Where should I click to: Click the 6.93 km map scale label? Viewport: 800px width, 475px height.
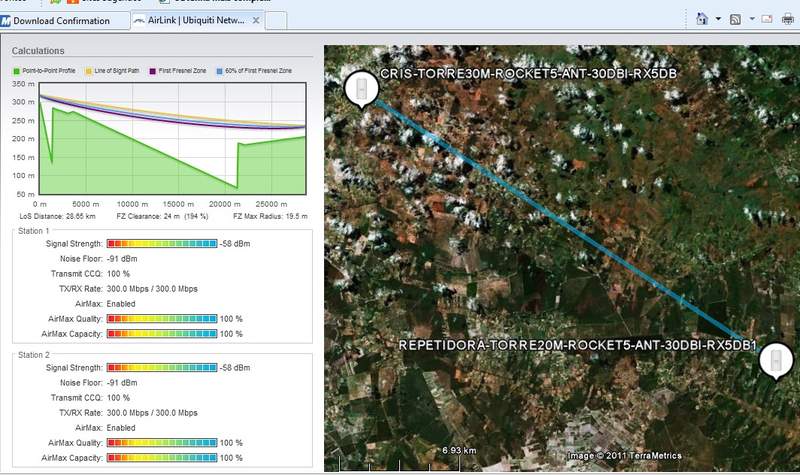click(459, 451)
